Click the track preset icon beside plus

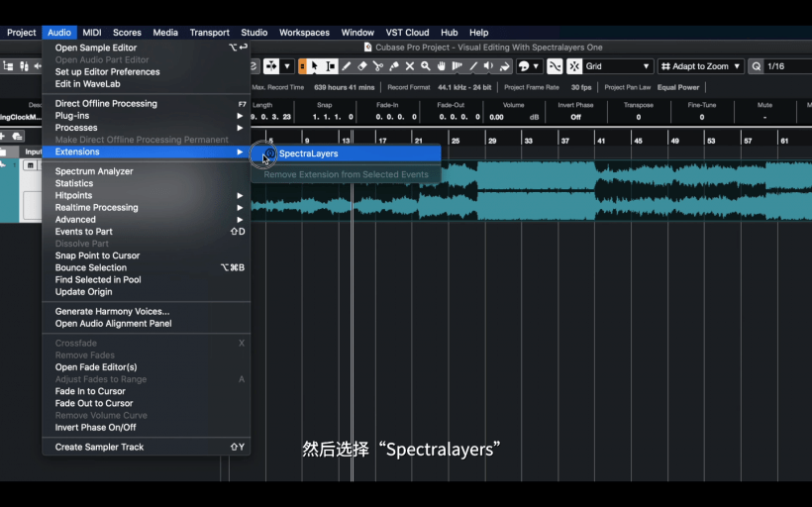pos(17,137)
